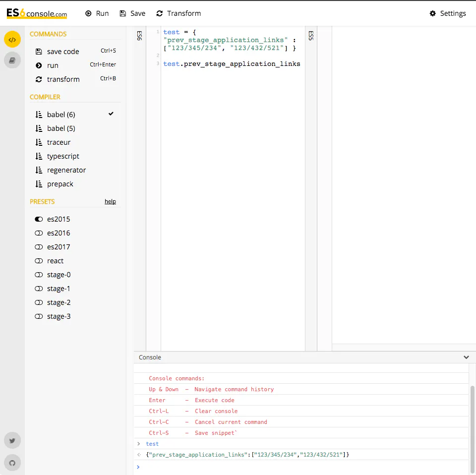Click the sort icon beside babel (5)
476x475 pixels.
pyautogui.click(x=39, y=128)
